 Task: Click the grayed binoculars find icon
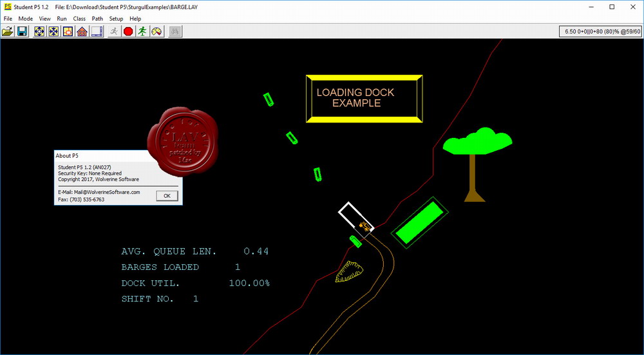coord(175,31)
